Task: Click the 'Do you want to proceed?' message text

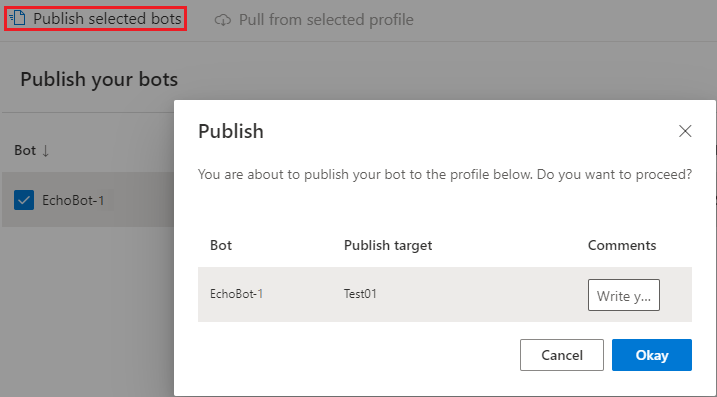Action: point(614,174)
